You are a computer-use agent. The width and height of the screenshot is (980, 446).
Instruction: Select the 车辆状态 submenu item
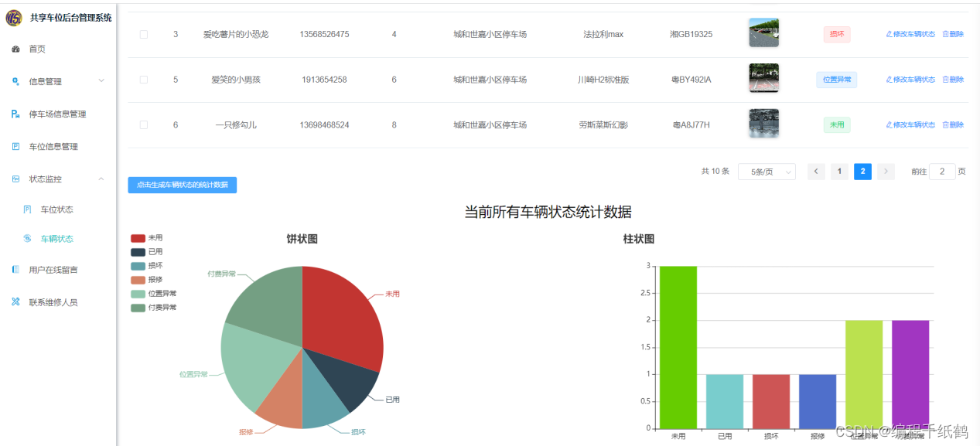pos(58,239)
